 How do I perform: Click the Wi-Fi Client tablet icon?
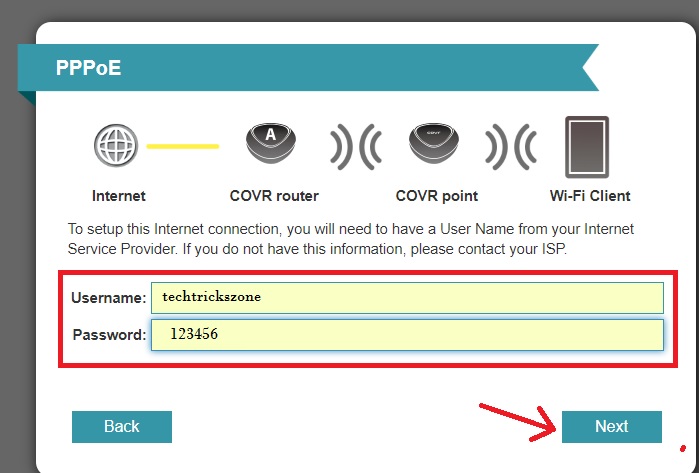click(x=588, y=147)
